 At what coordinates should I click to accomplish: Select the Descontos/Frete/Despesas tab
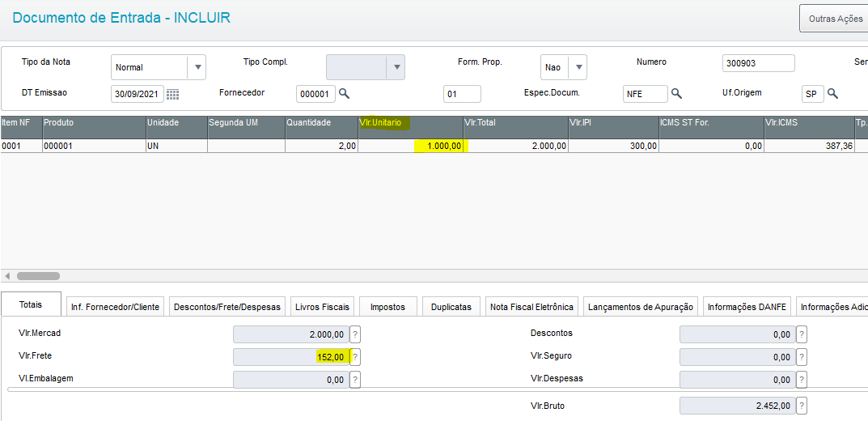point(227,307)
